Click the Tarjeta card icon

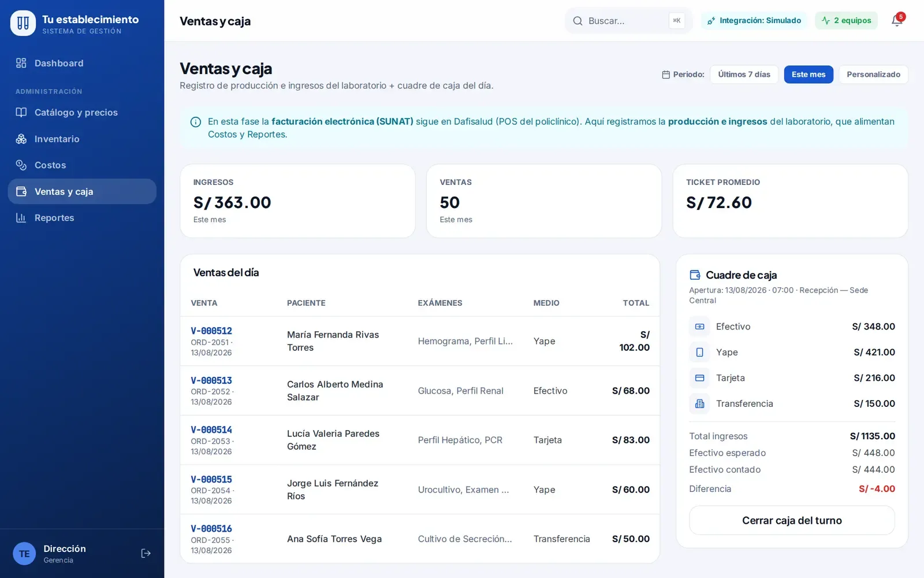pos(699,378)
